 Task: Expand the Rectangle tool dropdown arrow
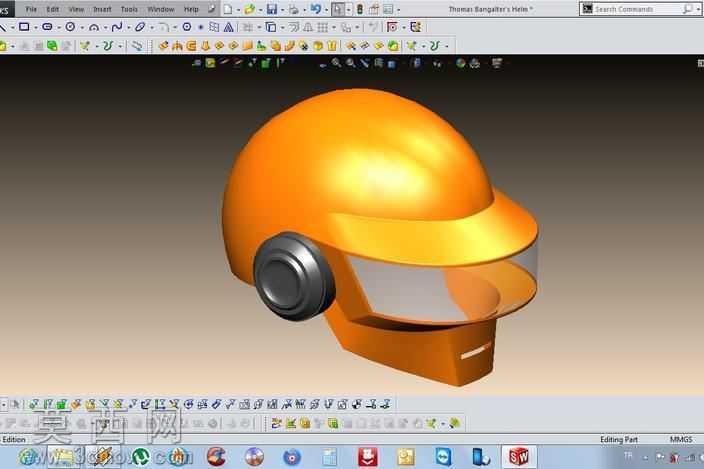35,28
